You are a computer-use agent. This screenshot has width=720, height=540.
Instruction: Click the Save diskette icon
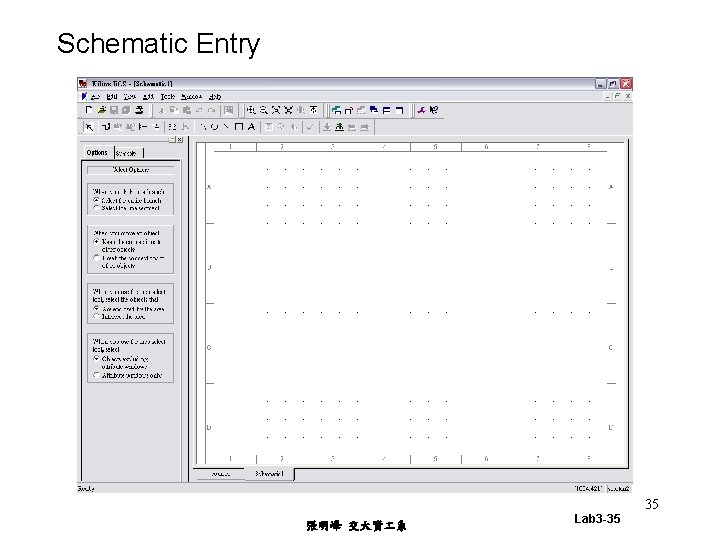[x=114, y=110]
